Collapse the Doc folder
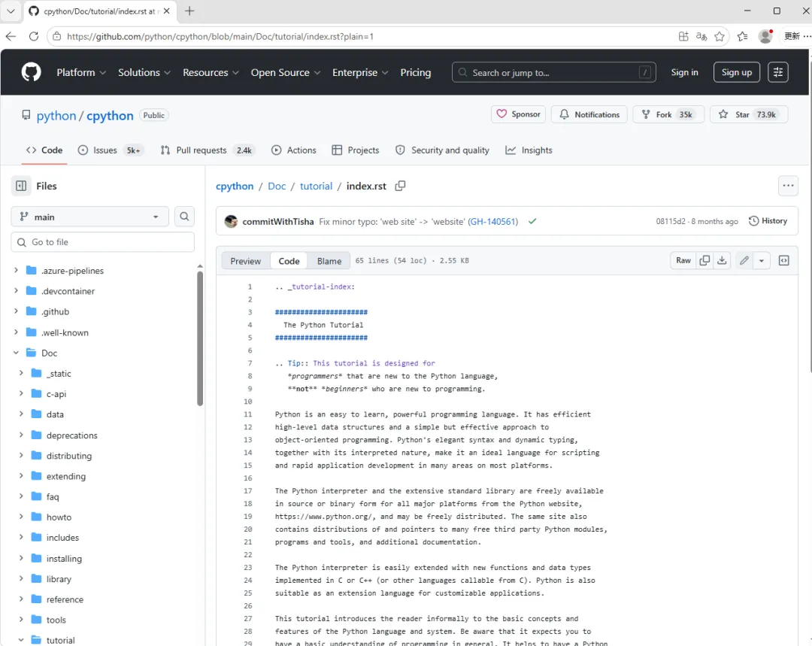This screenshot has width=812, height=646. 16,353
